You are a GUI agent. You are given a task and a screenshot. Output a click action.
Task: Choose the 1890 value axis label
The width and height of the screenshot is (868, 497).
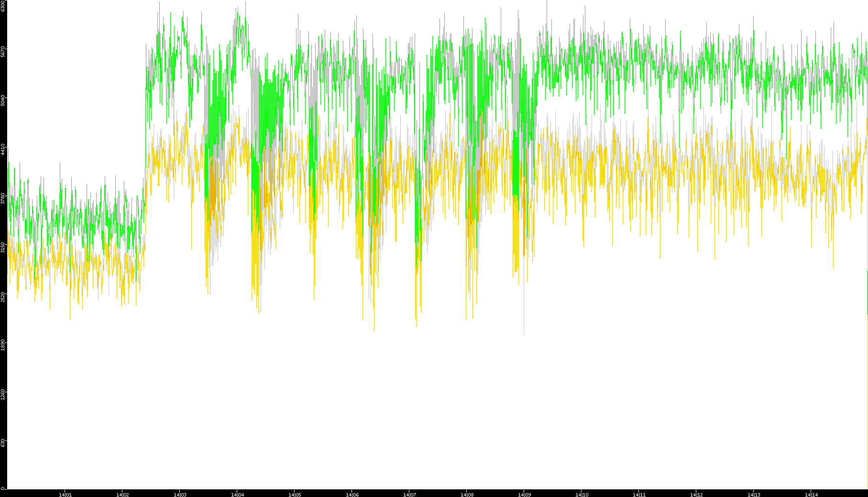tap(3, 345)
